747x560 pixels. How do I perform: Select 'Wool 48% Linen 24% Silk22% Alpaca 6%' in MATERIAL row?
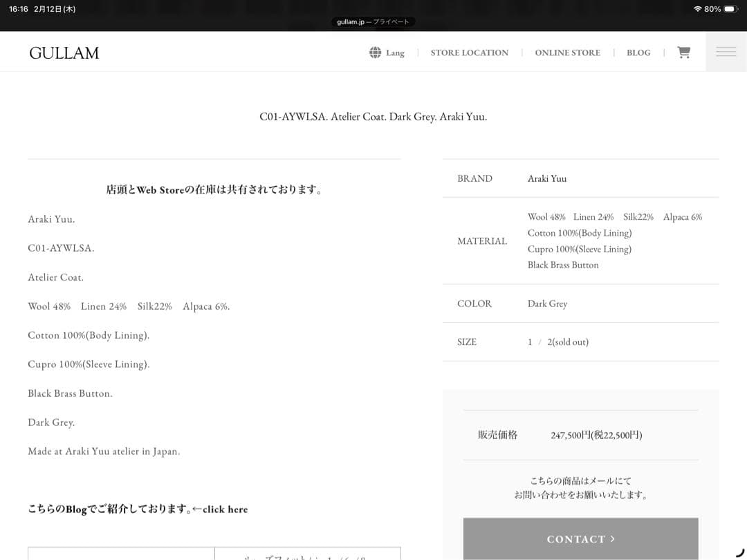(x=615, y=217)
